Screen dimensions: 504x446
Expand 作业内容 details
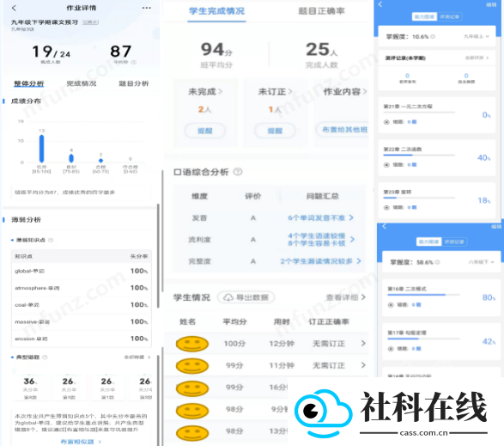click(x=345, y=92)
